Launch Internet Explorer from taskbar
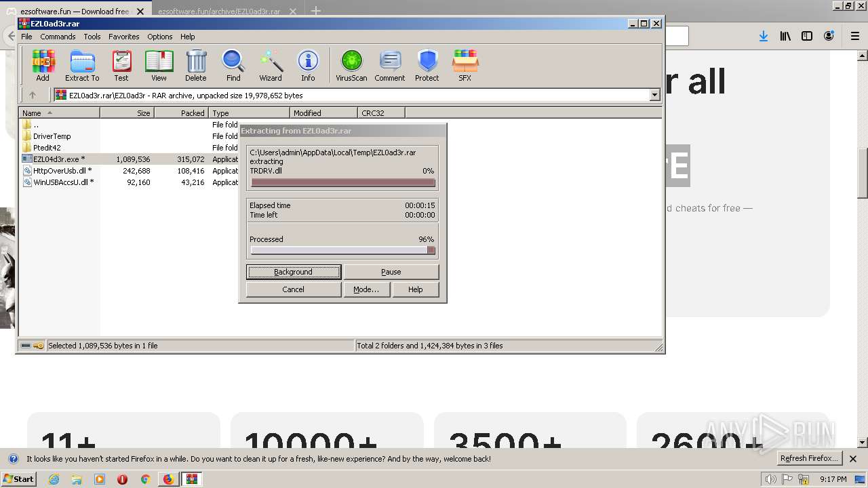Viewport: 868px width, 488px height. coord(54,479)
